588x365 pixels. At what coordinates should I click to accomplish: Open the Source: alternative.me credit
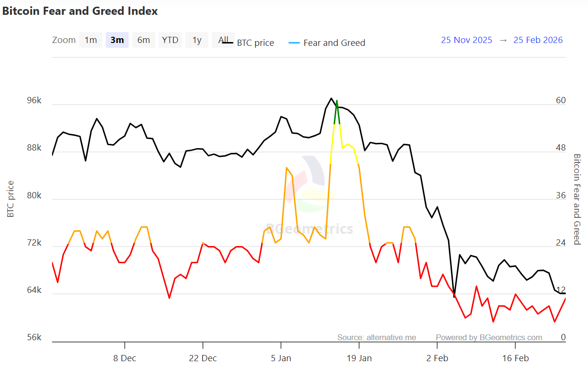[x=376, y=337]
